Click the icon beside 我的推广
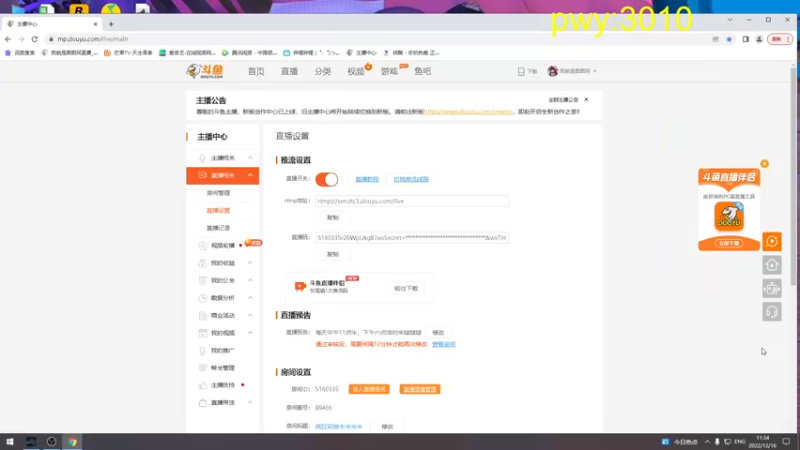This screenshot has height=450, width=800. [x=203, y=351]
